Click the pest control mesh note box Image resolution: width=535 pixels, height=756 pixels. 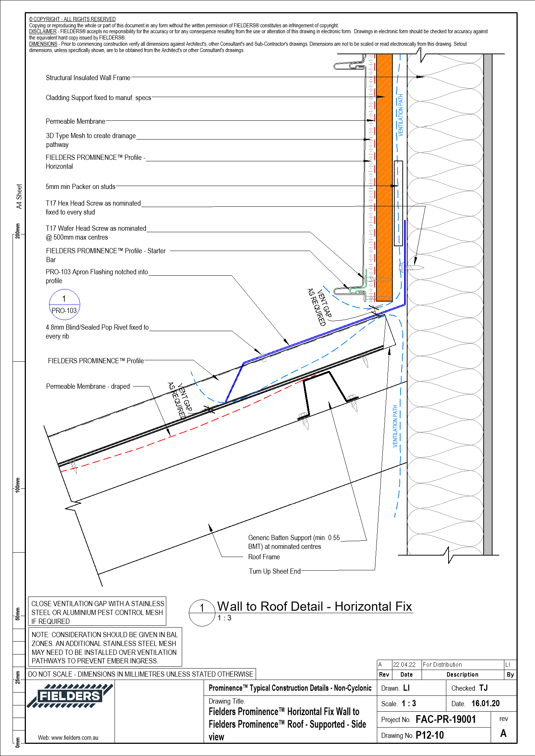tap(97, 612)
